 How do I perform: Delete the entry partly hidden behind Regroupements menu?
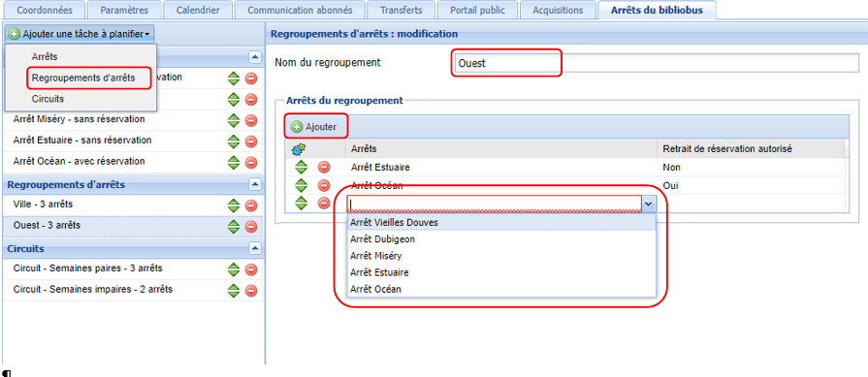[x=251, y=79]
